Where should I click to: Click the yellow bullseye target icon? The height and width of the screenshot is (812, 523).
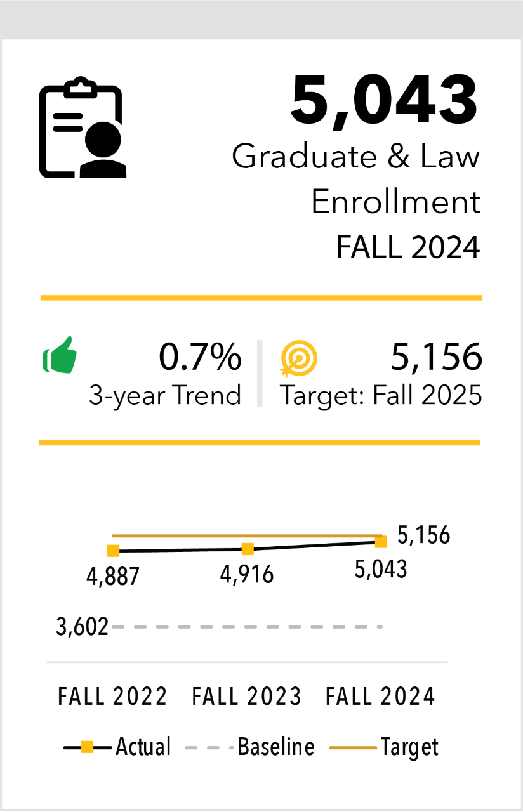299,360
